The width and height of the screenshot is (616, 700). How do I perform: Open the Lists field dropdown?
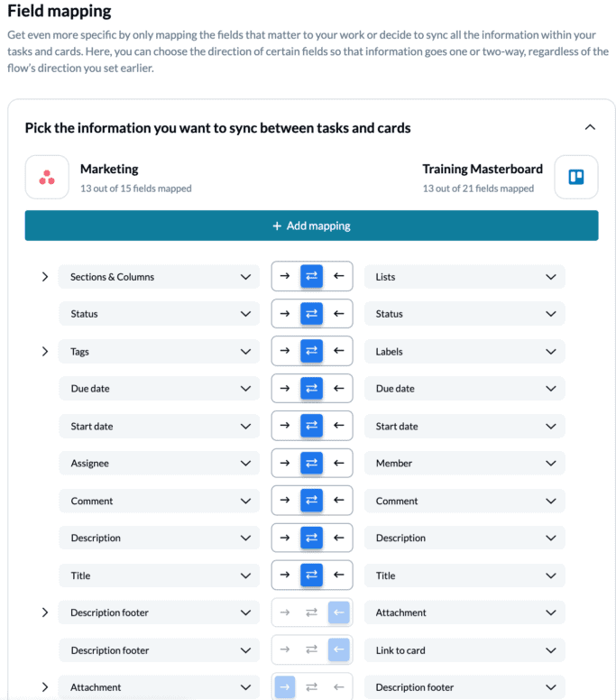click(464, 277)
